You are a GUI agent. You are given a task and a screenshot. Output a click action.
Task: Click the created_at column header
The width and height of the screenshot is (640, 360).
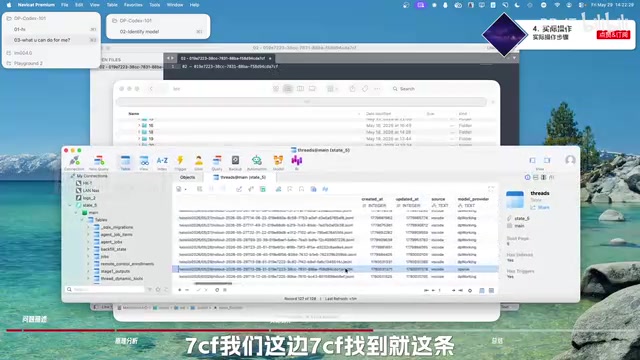(x=372, y=199)
